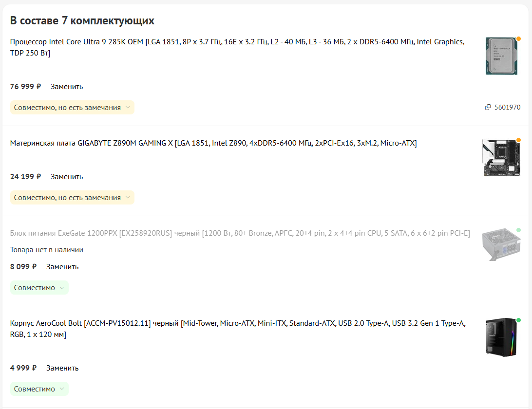Viewport: 532px width, 409px height.
Task: Replace the GIGABYTE Z890M motherboard
Action: 67,177
